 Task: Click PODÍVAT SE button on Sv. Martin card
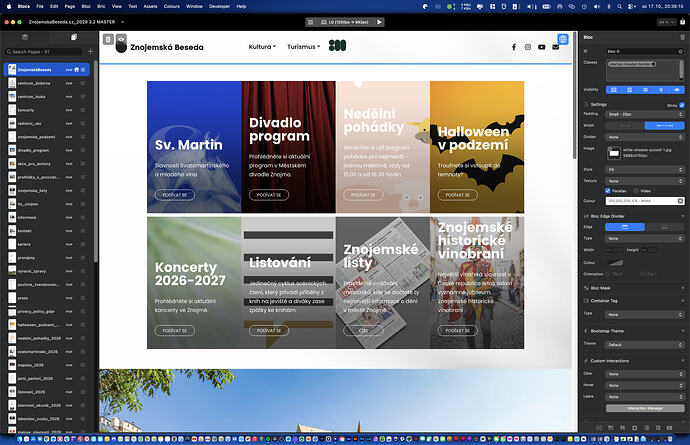175,195
